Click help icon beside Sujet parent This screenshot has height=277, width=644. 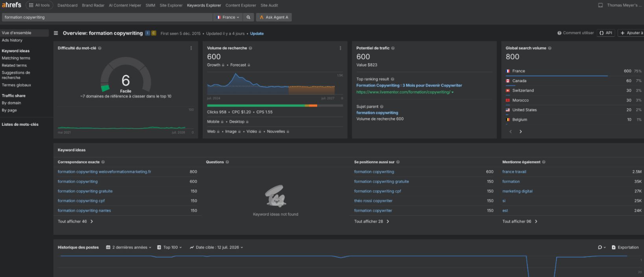coord(382,106)
